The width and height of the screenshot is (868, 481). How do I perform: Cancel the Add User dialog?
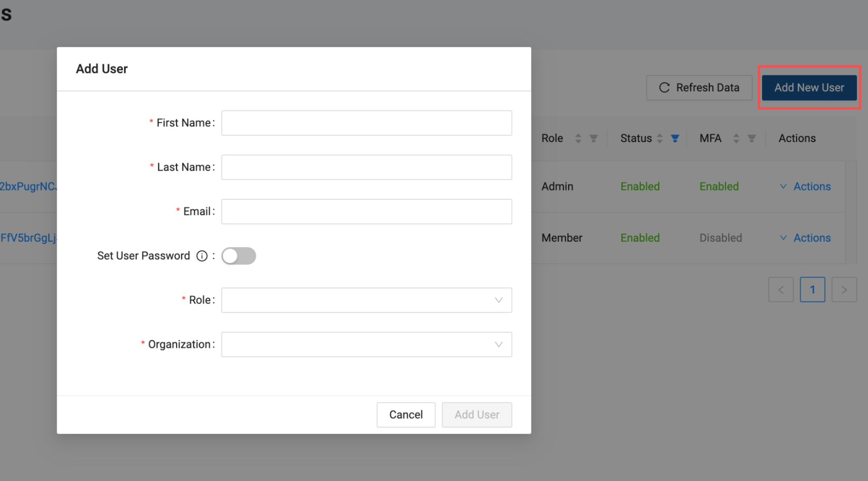406,415
